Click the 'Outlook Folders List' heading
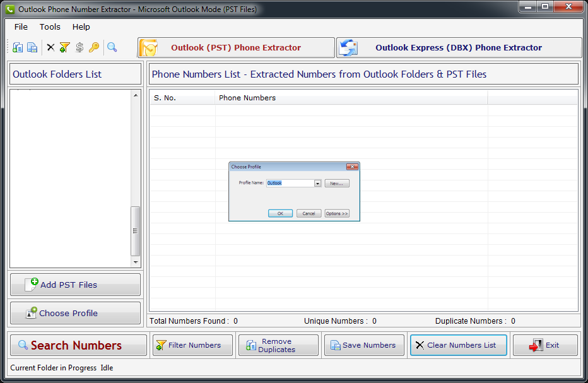The width and height of the screenshot is (588, 383). click(x=57, y=74)
